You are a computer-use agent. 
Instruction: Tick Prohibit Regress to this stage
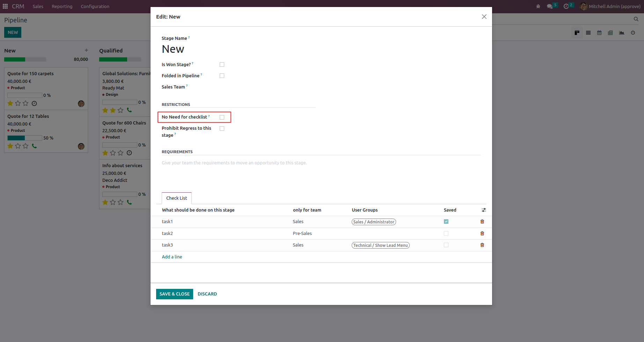(222, 129)
